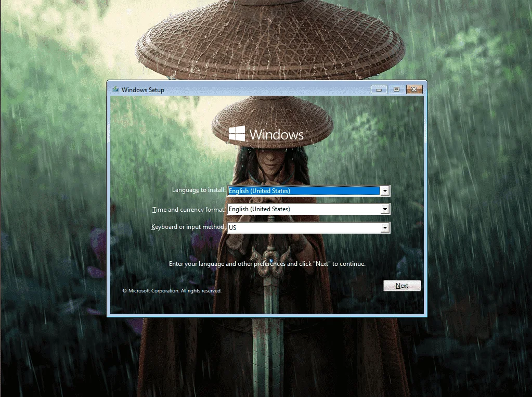
Task: Click the 'Keyboard or input method:' label
Action: click(x=188, y=227)
